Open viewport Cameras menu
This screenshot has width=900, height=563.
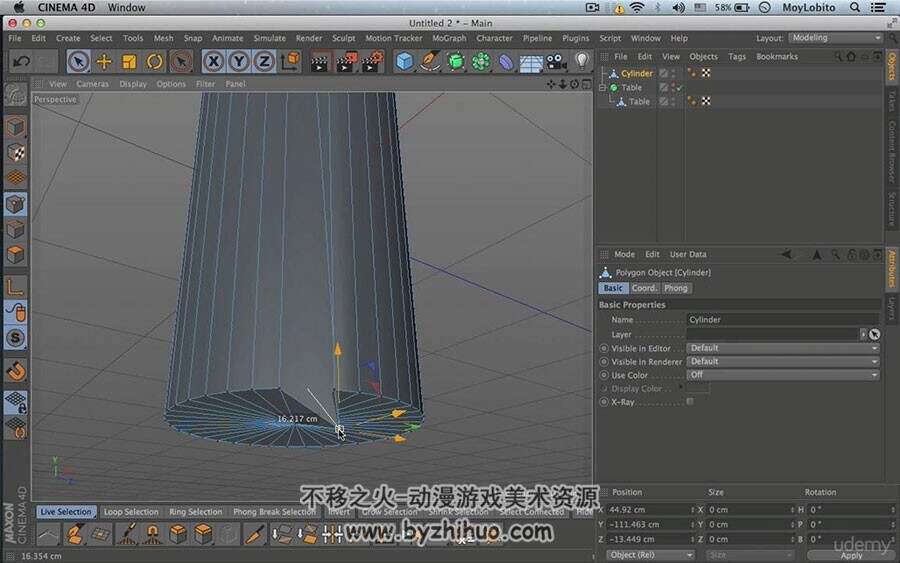pos(92,84)
